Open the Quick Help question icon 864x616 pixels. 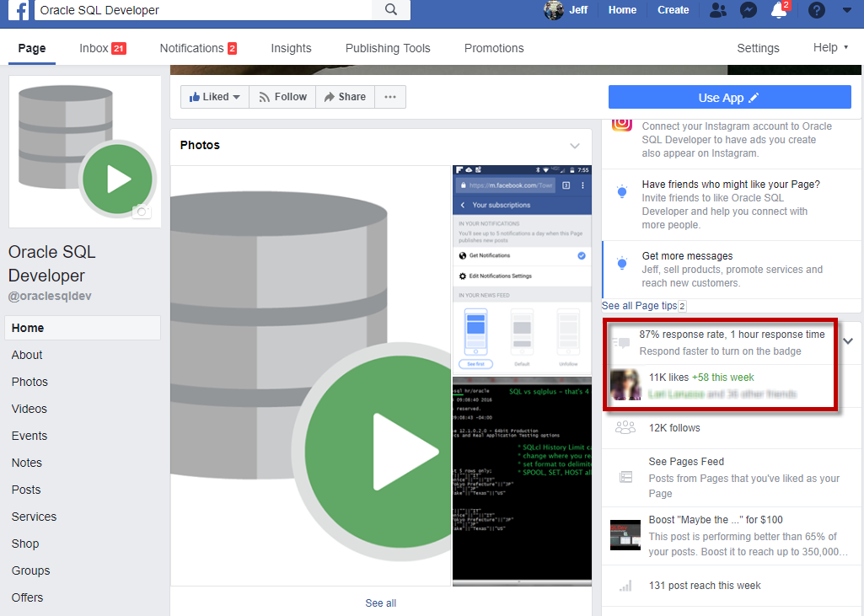coord(816,10)
